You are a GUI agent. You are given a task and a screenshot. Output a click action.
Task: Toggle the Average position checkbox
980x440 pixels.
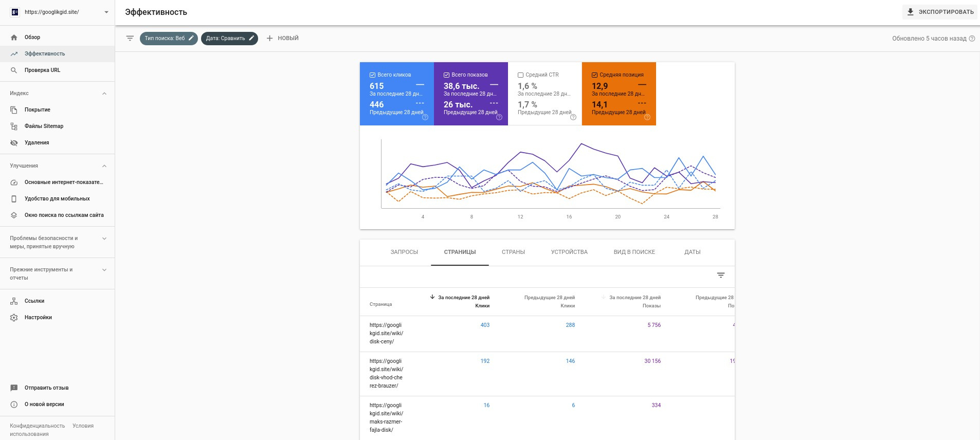(x=594, y=75)
